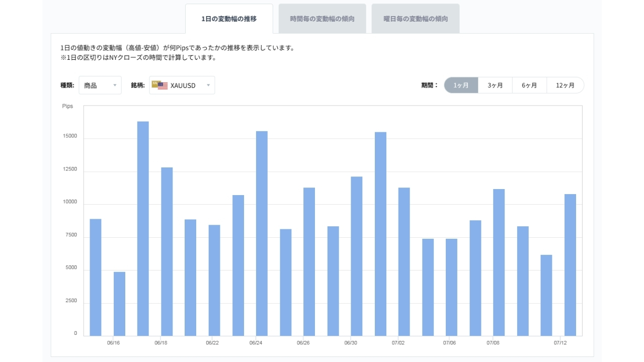This screenshot has width=644, height=362.
Task: Click the note about NYクローズ time
Action: point(138,58)
